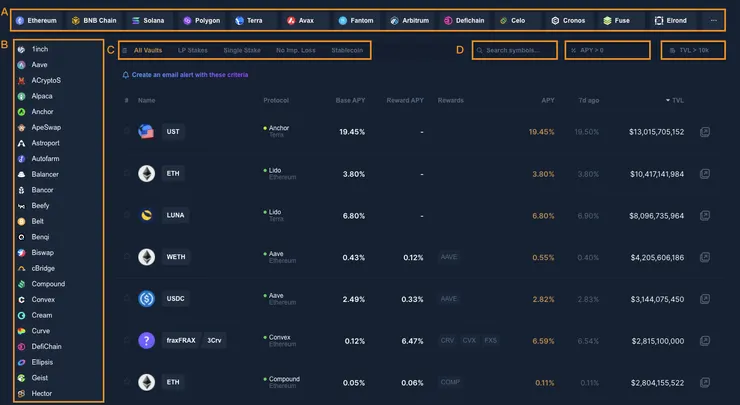Open external link for USDC vault
This screenshot has height=405, width=740.
[x=705, y=299]
